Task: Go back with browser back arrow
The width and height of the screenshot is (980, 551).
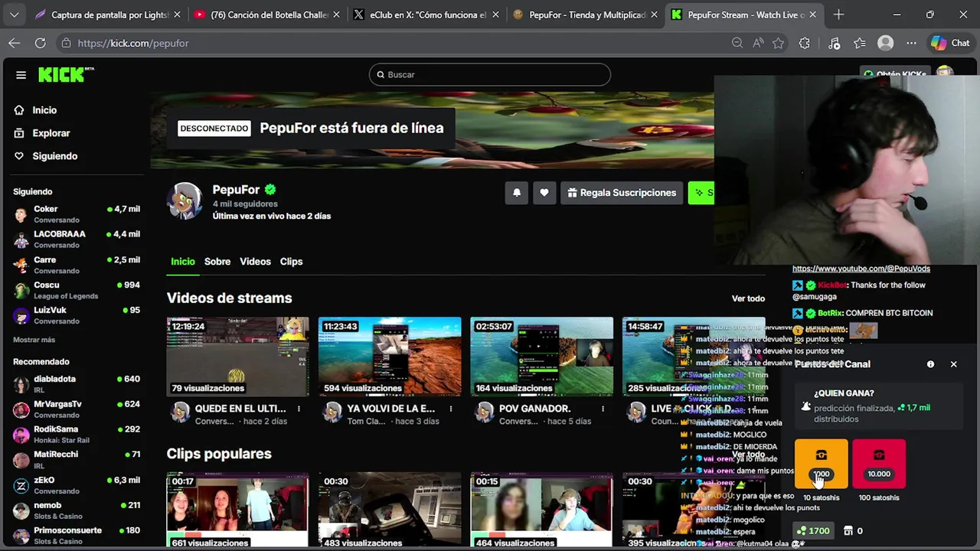Action: point(15,43)
